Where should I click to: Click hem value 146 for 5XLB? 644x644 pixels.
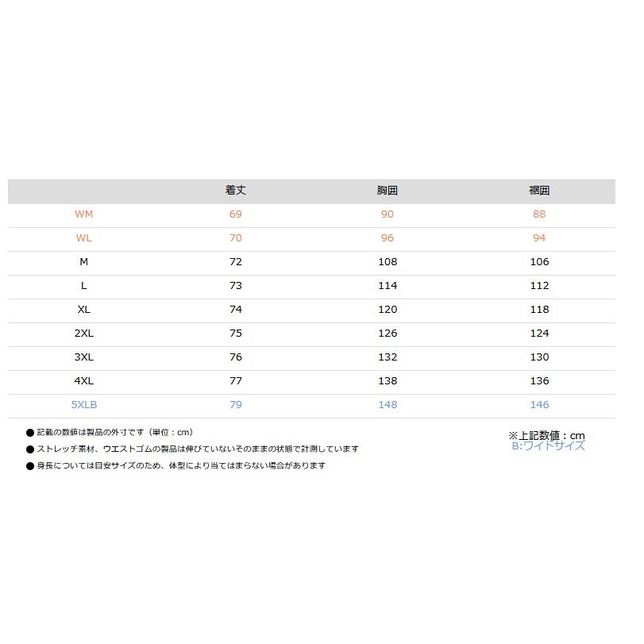(539, 404)
